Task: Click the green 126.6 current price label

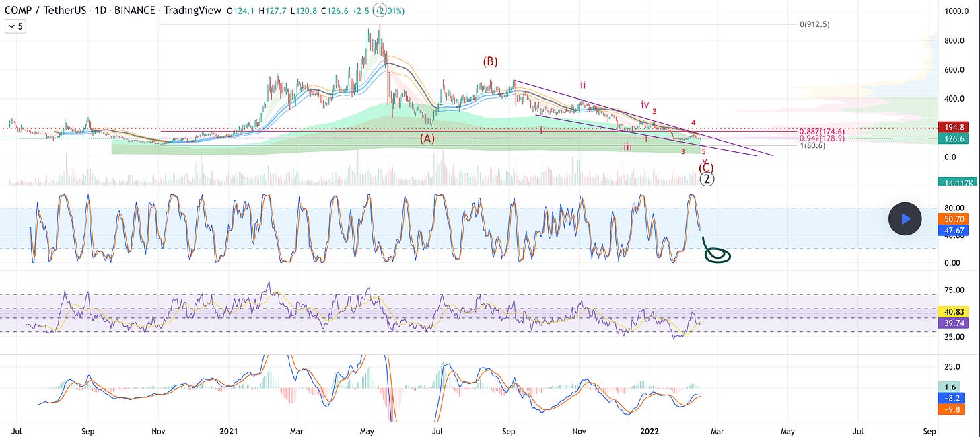Action: tap(955, 139)
